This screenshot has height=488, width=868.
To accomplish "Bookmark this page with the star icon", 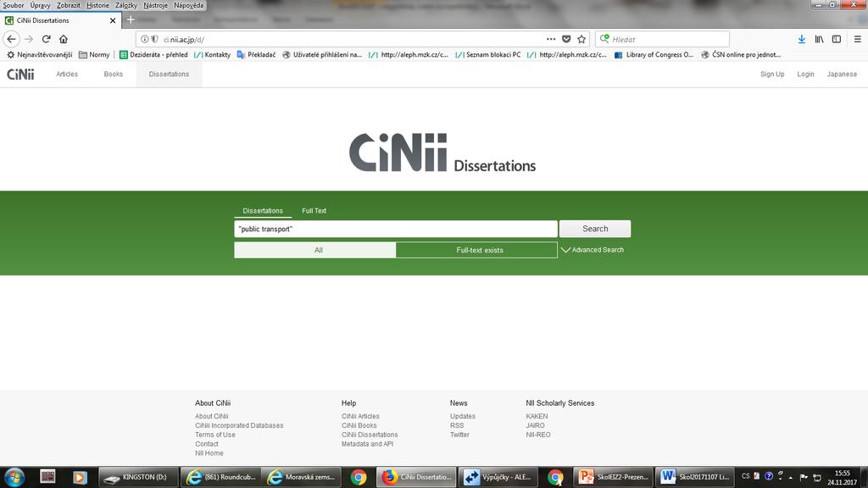I will tap(581, 39).
